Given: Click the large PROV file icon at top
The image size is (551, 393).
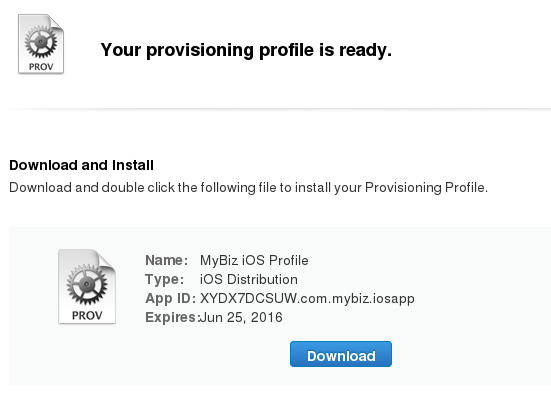Looking at the screenshot, I should [x=41, y=44].
